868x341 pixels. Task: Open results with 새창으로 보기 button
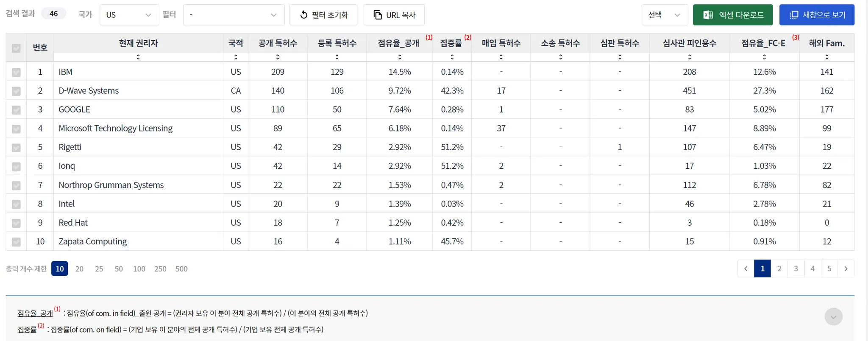tap(817, 15)
